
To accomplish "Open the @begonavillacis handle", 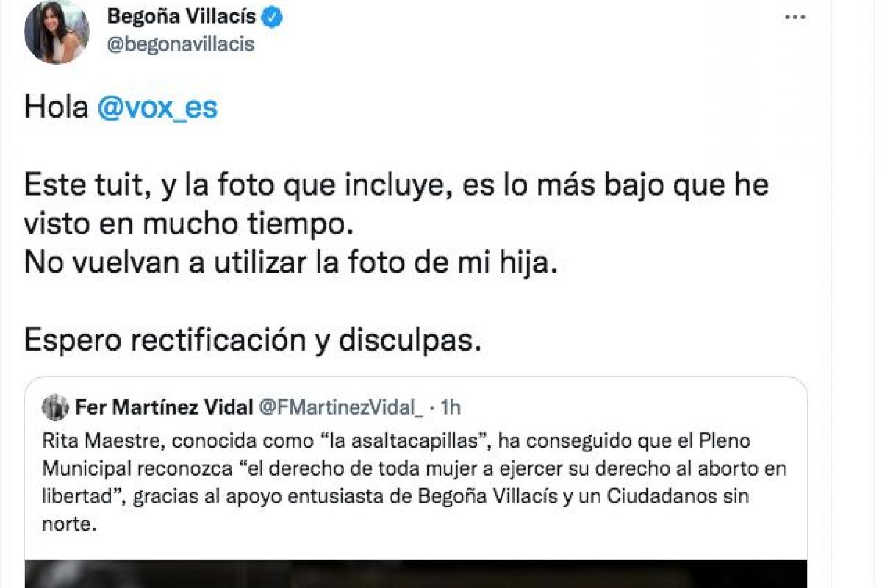I will 181,44.
